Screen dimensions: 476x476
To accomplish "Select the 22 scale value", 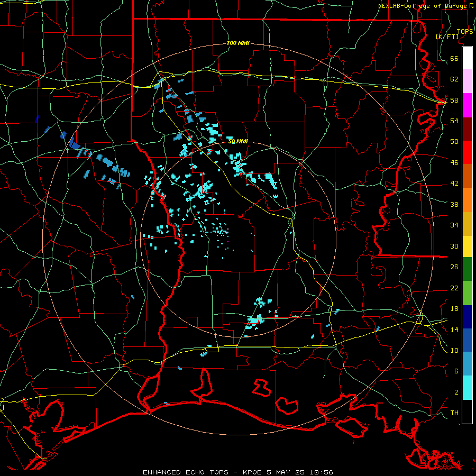I will click(454, 288).
